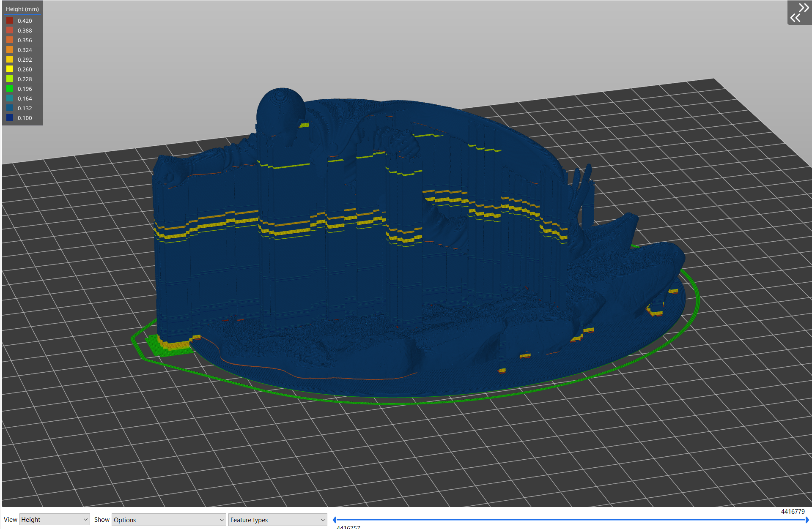Click the View label
Image resolution: width=812 pixels, height=529 pixels.
pyautogui.click(x=11, y=520)
